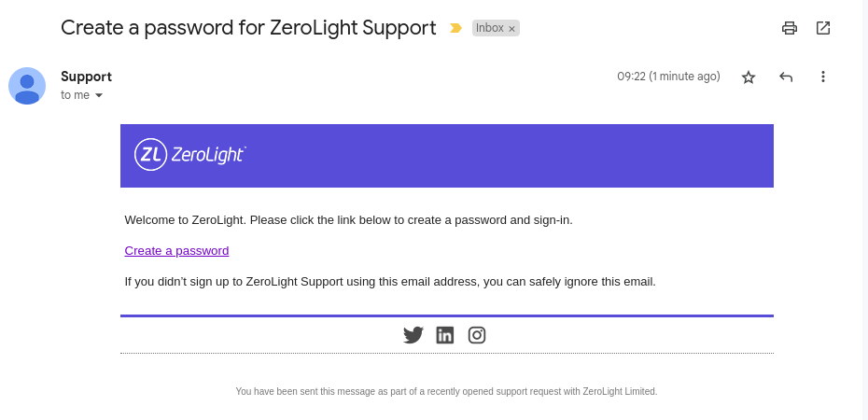868x420 pixels.
Task: Click the purple ZeroLight header banner
Action: tap(447, 156)
